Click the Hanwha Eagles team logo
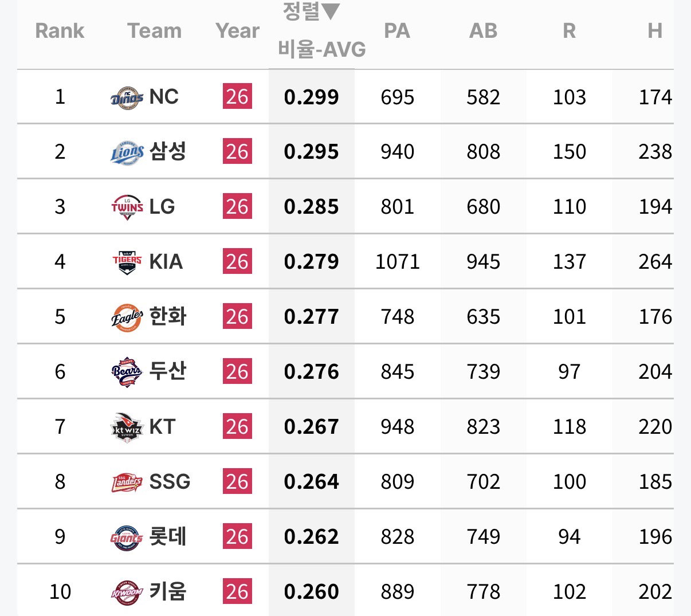The image size is (691, 616). (x=127, y=317)
